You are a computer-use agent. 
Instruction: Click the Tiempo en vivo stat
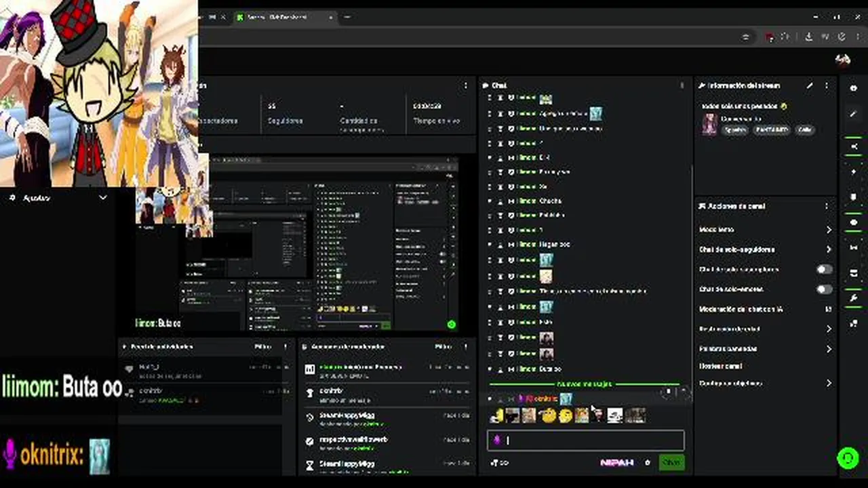point(436,113)
